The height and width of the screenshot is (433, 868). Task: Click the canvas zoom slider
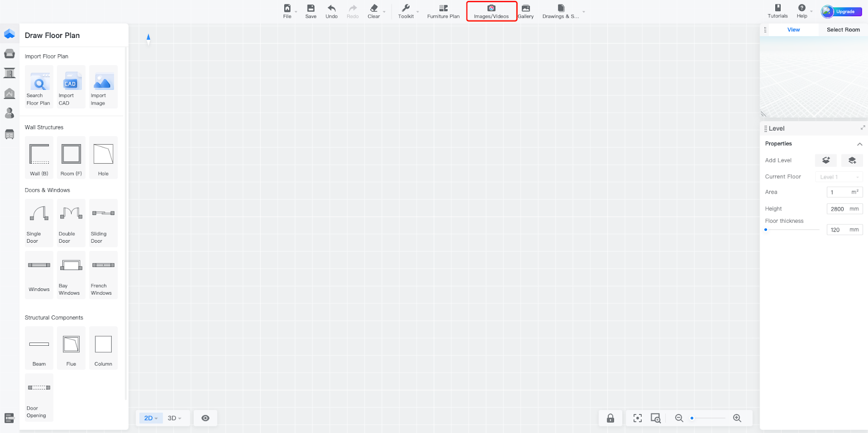pyautogui.click(x=708, y=418)
